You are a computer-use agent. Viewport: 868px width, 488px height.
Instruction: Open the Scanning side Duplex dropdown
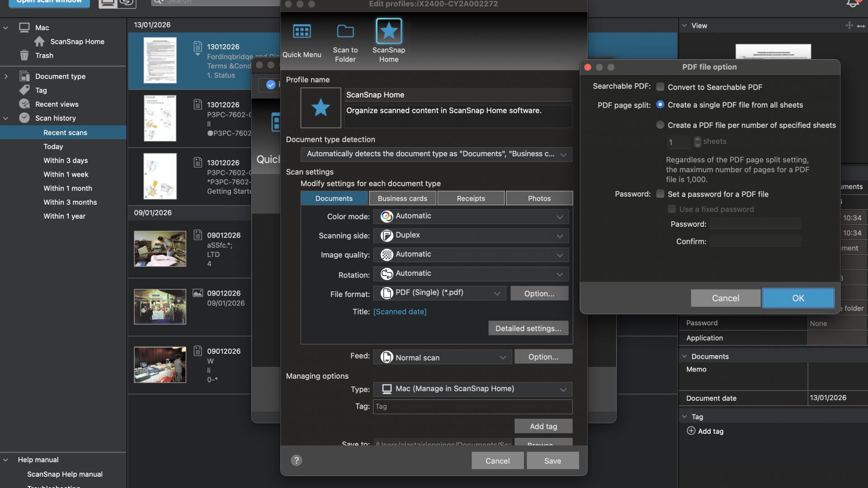coord(471,235)
